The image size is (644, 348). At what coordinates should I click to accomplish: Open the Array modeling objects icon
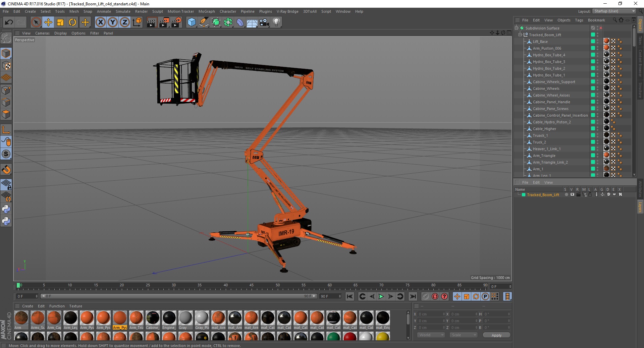pyautogui.click(x=228, y=22)
